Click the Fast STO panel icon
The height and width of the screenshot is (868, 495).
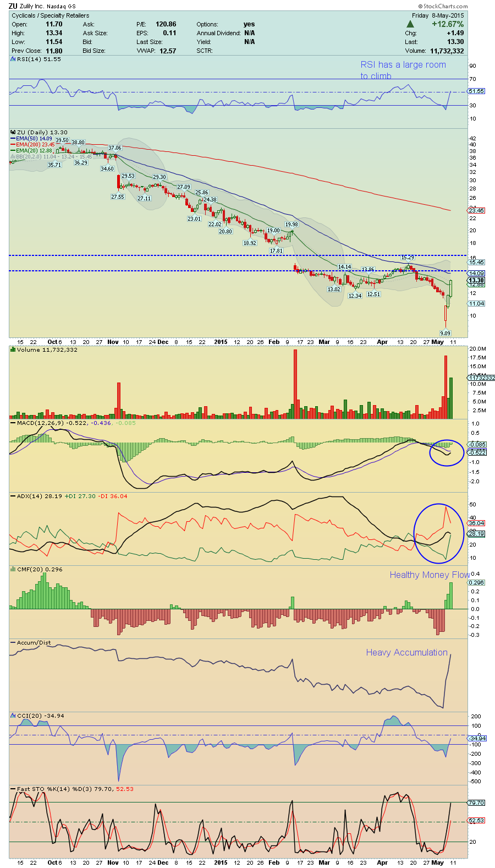pyautogui.click(x=13, y=789)
